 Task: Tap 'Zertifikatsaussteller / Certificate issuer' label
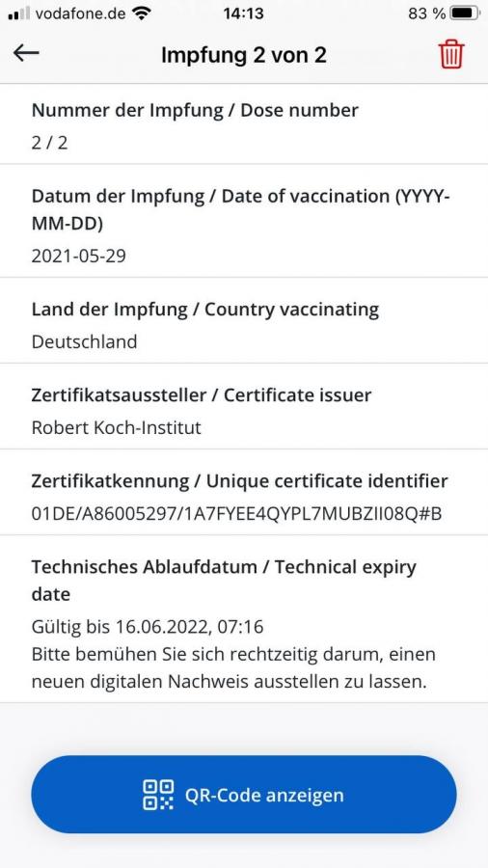(x=202, y=395)
